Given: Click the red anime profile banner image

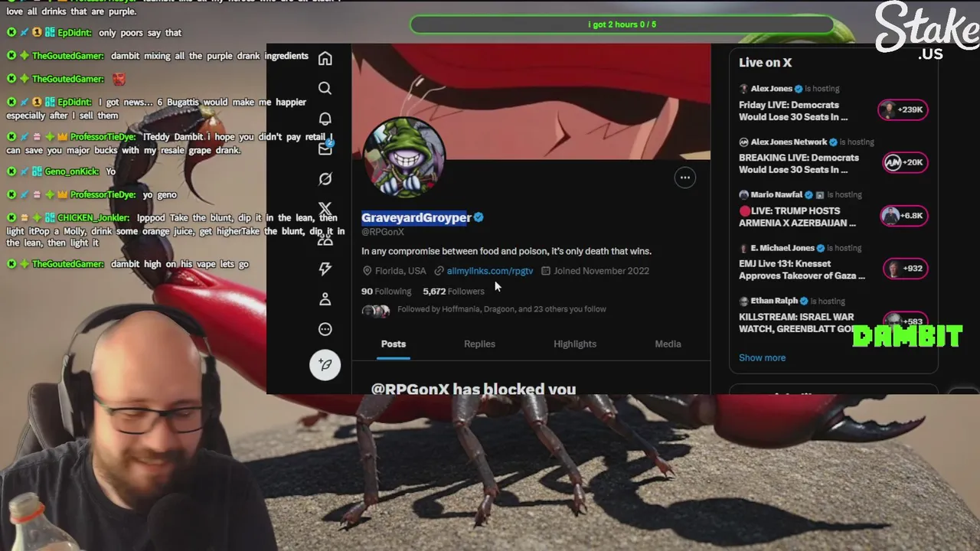Looking at the screenshot, I should 531,100.
